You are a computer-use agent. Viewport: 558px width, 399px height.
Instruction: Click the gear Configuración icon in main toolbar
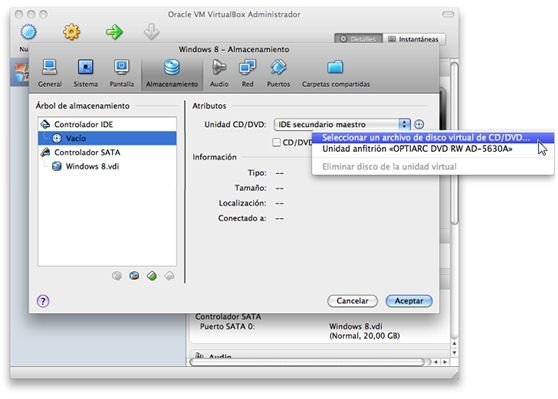(x=72, y=32)
